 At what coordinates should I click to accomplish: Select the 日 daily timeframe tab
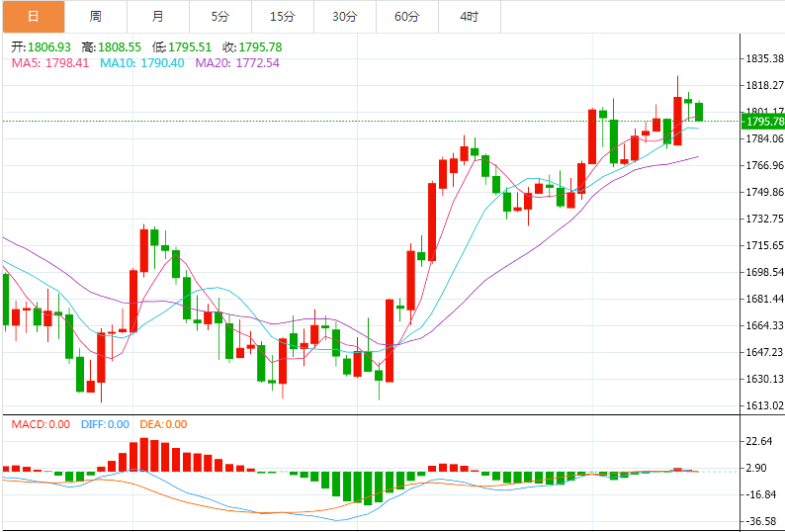(x=33, y=17)
